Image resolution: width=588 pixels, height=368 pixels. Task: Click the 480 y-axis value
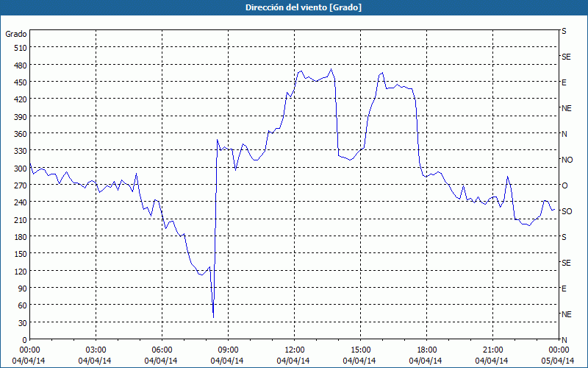click(21, 65)
